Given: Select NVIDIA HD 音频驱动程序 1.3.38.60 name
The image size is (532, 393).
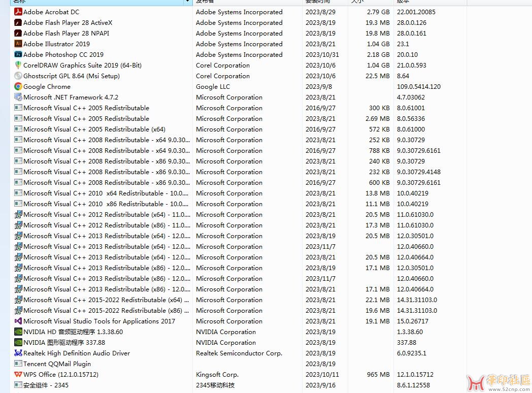Looking at the screenshot, I should point(73,332).
